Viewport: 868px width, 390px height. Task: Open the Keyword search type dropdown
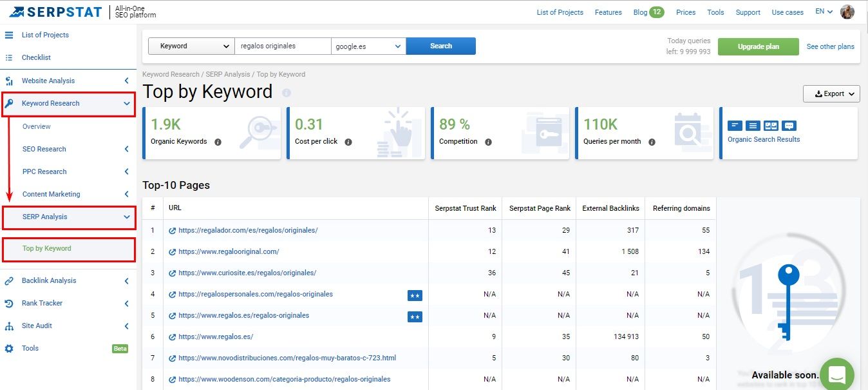click(x=191, y=46)
